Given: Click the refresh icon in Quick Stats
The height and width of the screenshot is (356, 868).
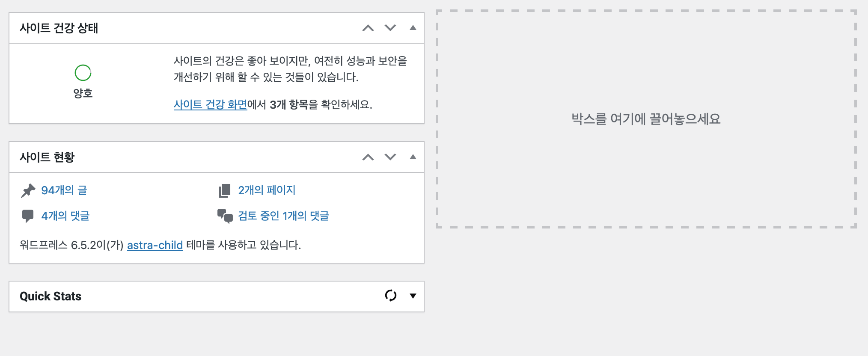Looking at the screenshot, I should pyautogui.click(x=391, y=296).
